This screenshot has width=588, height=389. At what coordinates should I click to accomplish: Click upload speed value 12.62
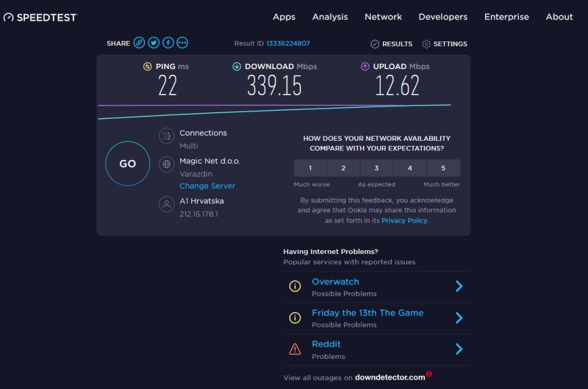397,86
